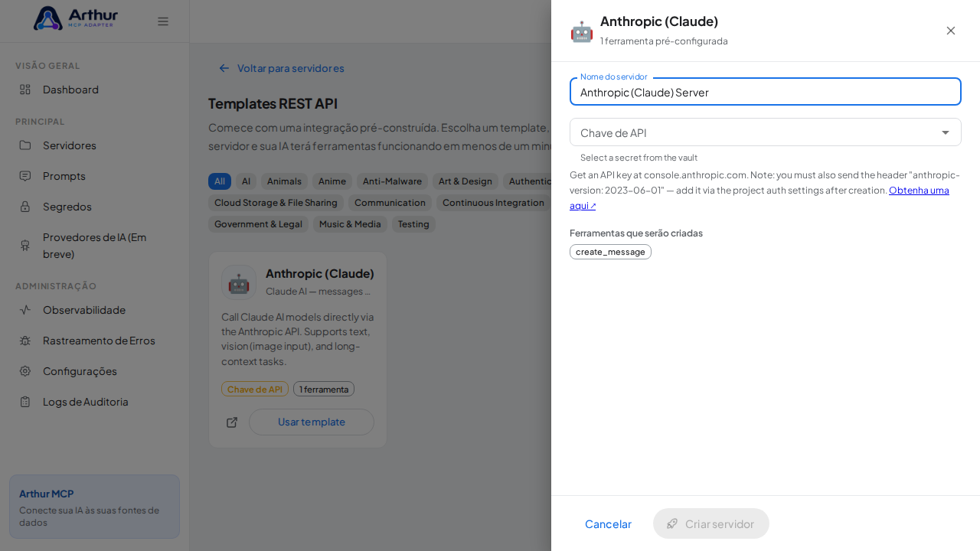The height and width of the screenshot is (551, 980).
Task: Click the 'Templates REST API' heading
Action: tap(273, 104)
